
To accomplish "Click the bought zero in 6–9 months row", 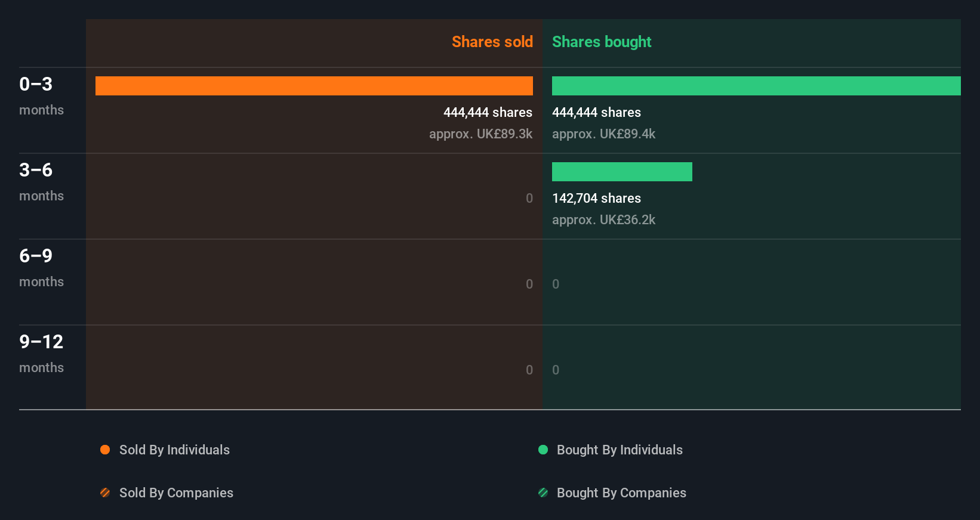I will 556,284.
